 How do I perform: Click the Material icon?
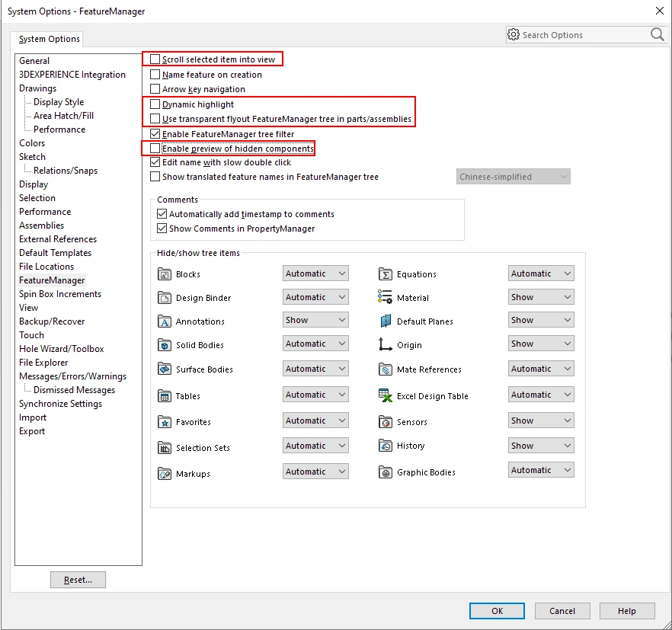pyautogui.click(x=386, y=298)
